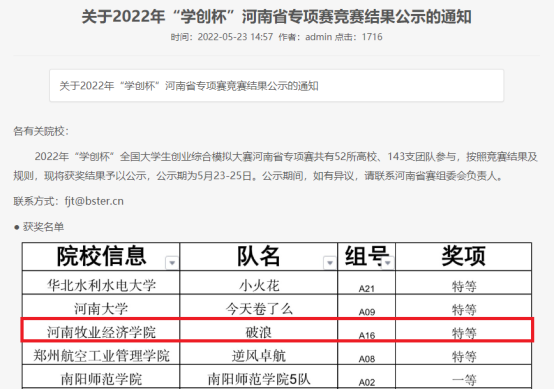Select the A21 group number cell
554x390 pixels.
366,283
